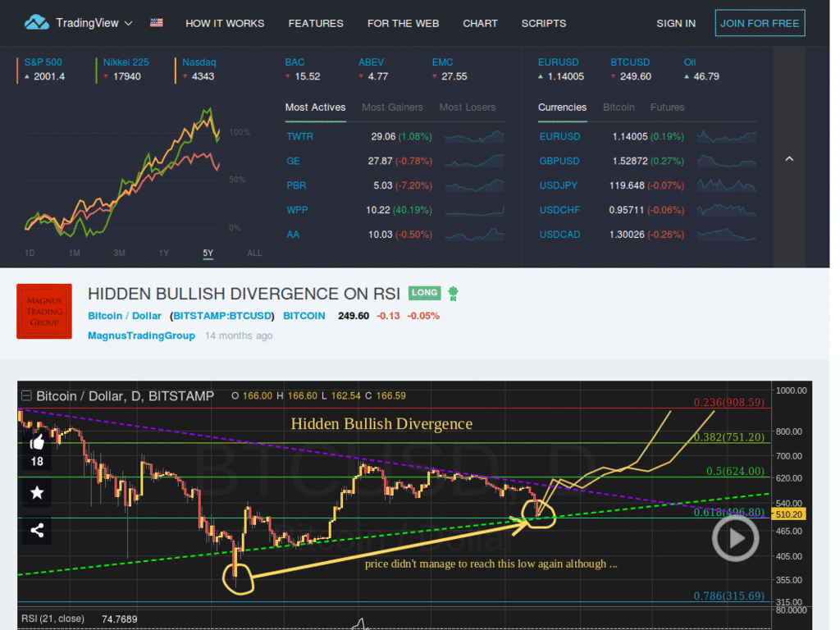Open the HOW IT WORKS menu
The image size is (840, 630).
tap(225, 24)
